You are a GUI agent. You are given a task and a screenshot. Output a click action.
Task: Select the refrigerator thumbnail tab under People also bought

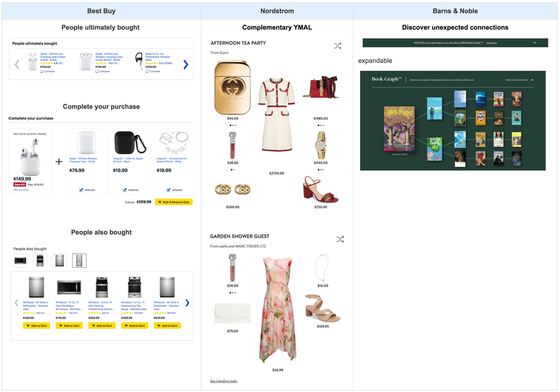(79, 261)
